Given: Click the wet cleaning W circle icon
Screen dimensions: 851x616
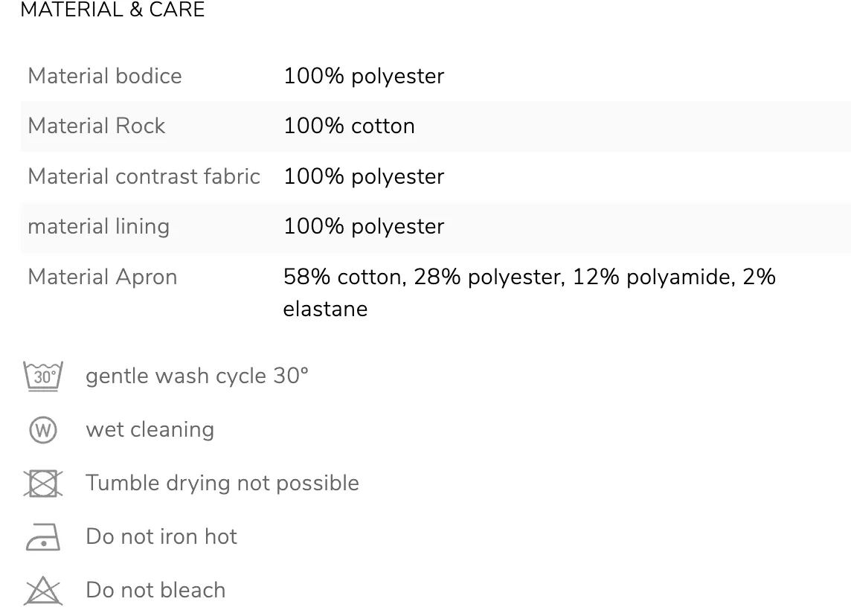Looking at the screenshot, I should [x=43, y=430].
